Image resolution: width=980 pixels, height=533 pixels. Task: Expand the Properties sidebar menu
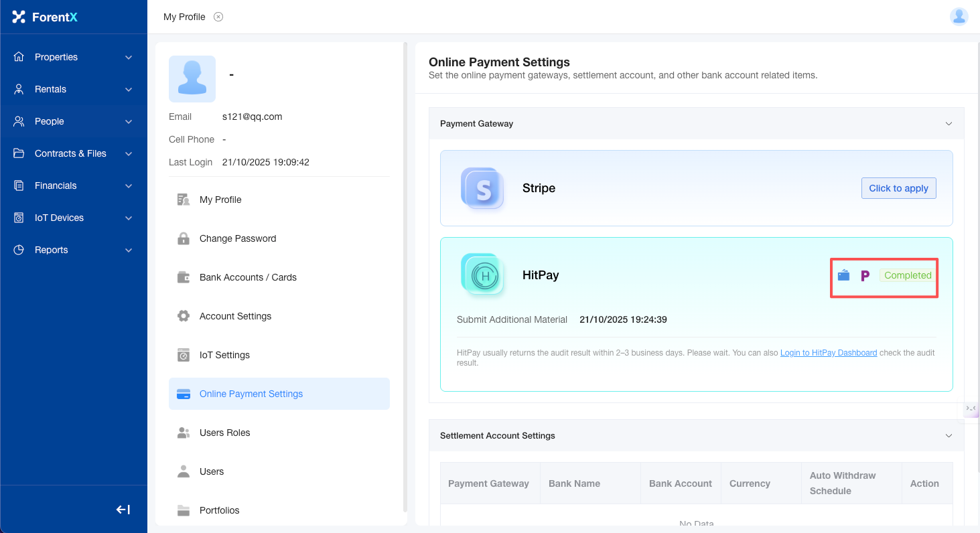(x=74, y=57)
